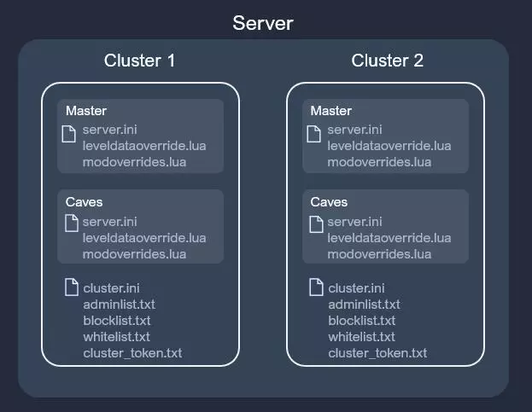Select the Cluster 1 heading
The height and width of the screenshot is (412, 532).
click(140, 61)
